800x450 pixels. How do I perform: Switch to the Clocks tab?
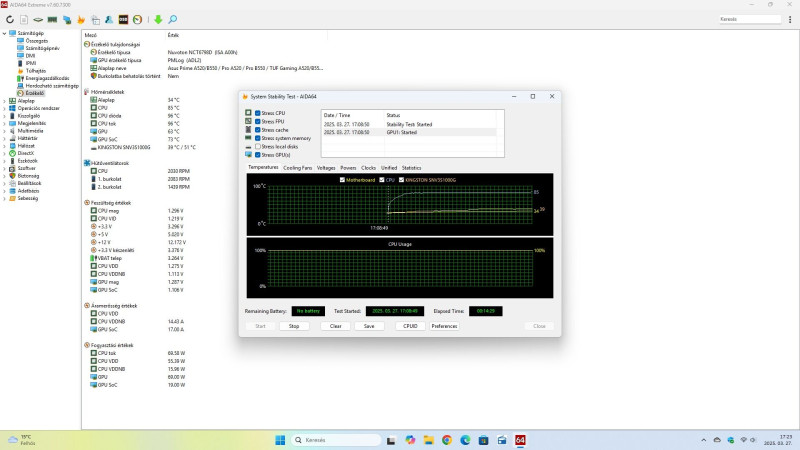tap(368, 168)
